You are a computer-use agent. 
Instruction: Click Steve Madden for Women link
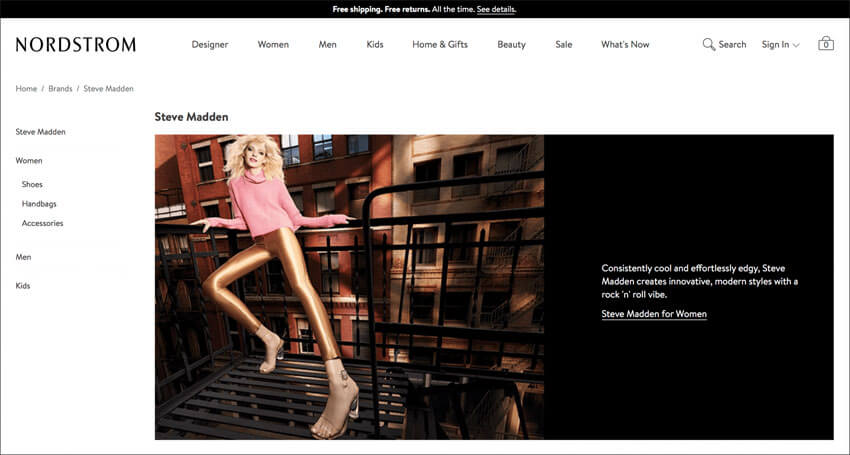click(x=654, y=314)
